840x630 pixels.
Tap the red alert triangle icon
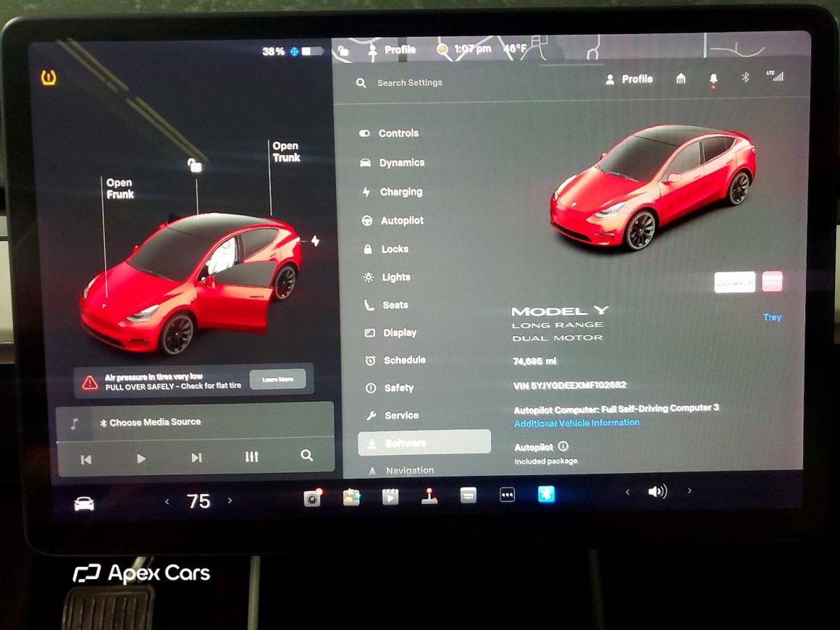coord(90,382)
